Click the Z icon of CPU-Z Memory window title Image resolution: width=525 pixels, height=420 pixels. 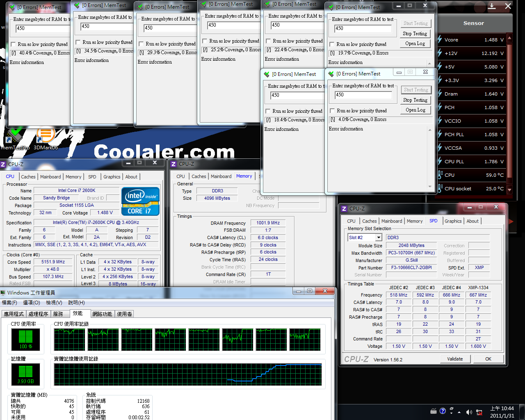(174, 164)
